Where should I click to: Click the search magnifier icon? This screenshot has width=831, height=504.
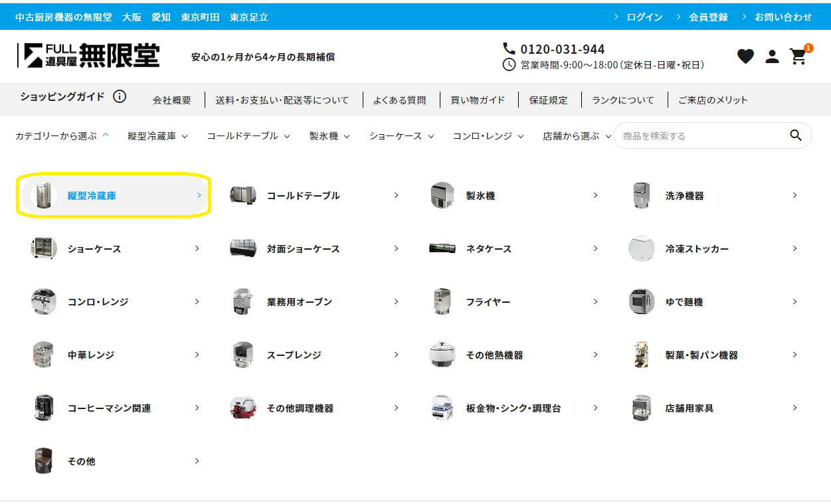click(x=795, y=135)
